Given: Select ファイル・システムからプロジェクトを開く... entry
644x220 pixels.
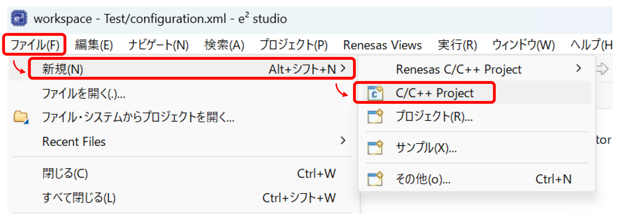Looking at the screenshot, I should click(183, 117).
